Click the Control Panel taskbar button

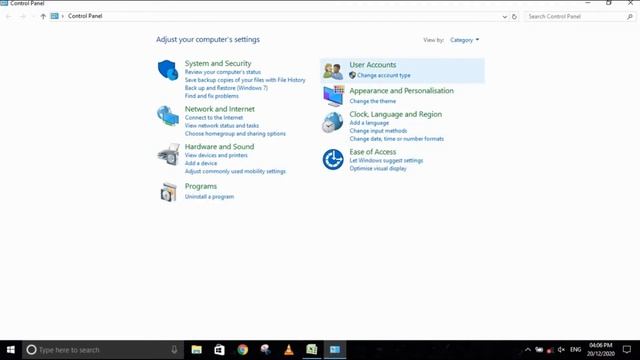pyautogui.click(x=335, y=350)
